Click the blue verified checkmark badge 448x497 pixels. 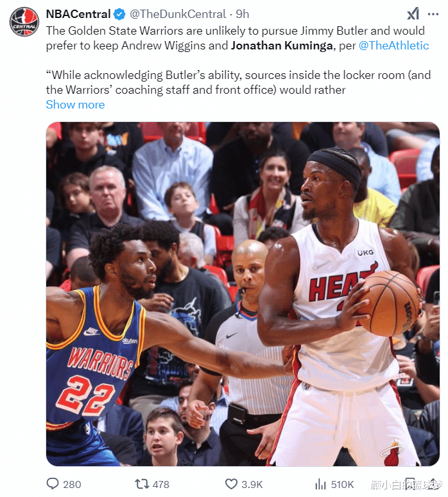[119, 14]
